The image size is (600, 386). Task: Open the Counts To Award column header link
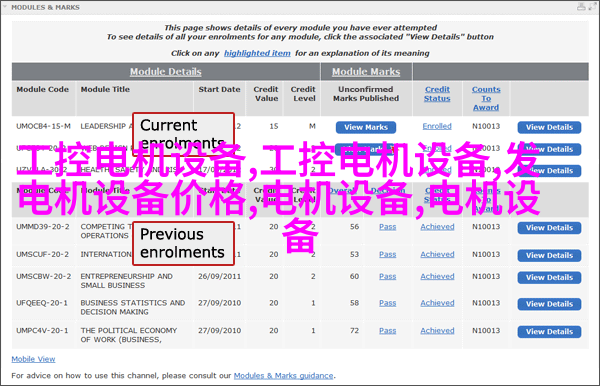(486, 98)
